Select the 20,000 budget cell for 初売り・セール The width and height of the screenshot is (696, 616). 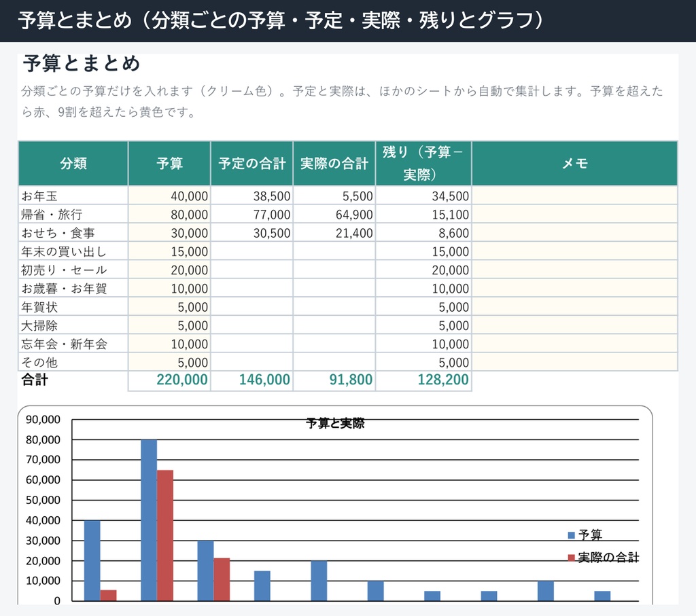coord(169,270)
